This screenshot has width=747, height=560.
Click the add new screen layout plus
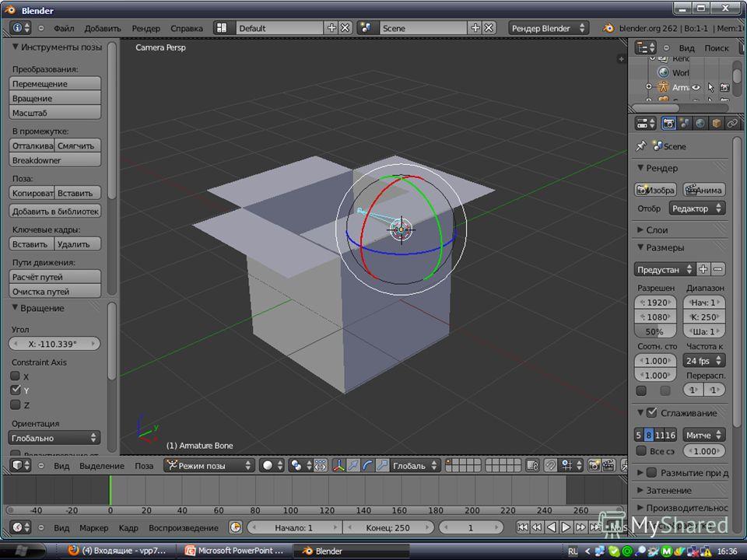pyautogui.click(x=331, y=28)
